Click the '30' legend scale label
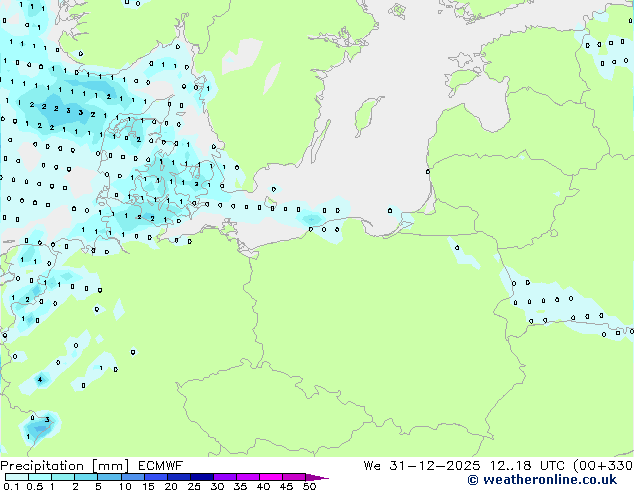 pos(217,486)
